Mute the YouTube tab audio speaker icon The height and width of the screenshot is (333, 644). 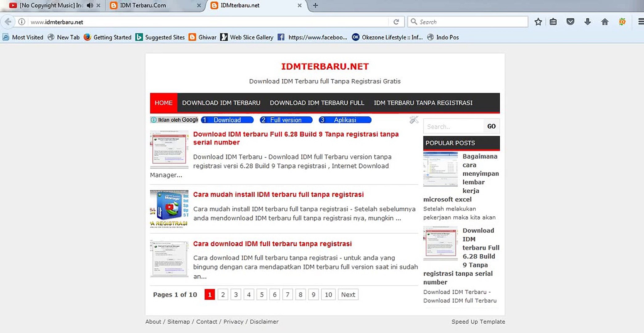[x=90, y=5]
